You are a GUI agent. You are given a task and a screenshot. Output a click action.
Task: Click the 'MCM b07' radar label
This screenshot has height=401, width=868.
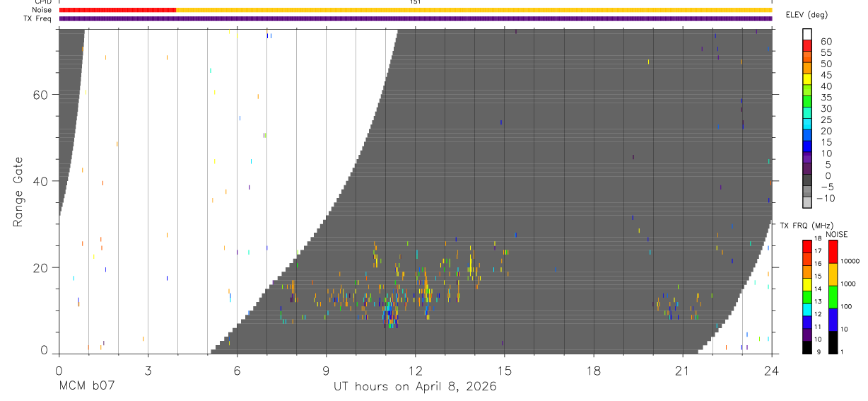pos(86,387)
